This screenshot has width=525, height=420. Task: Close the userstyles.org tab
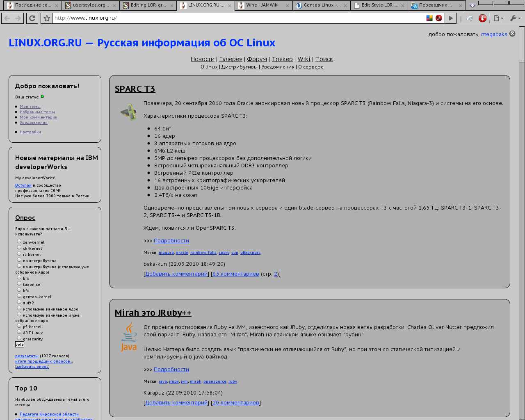pyautogui.click(x=114, y=5)
